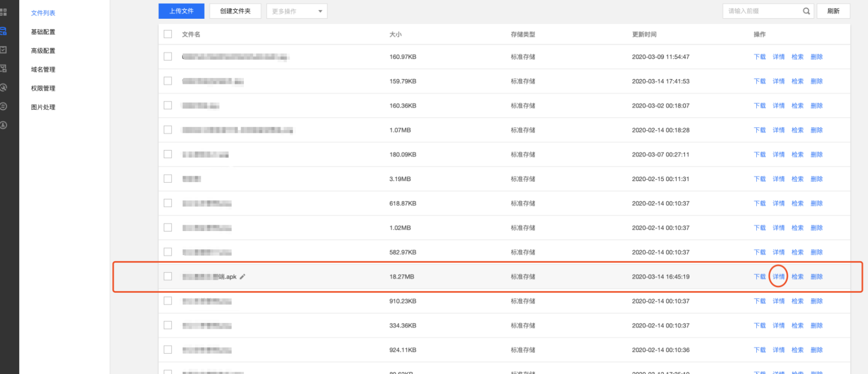
Task: Click the blue storage bucket sidebar icon
Action: click(x=3, y=31)
